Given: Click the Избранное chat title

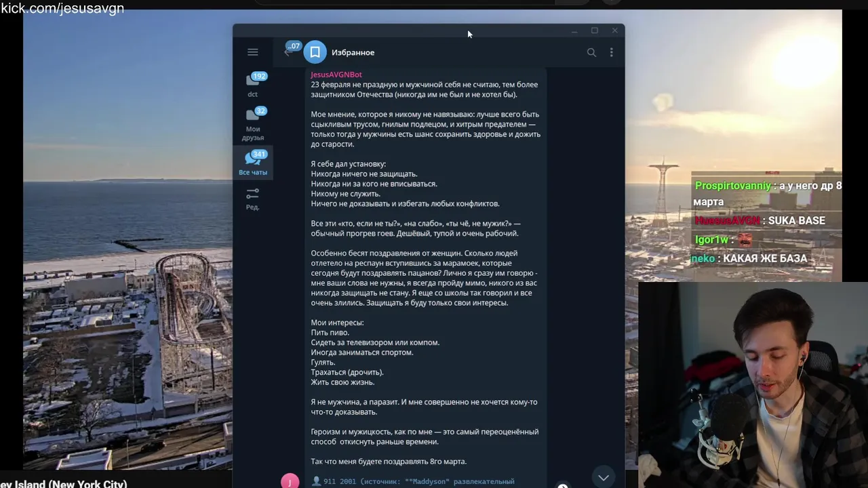Looking at the screenshot, I should tap(353, 52).
